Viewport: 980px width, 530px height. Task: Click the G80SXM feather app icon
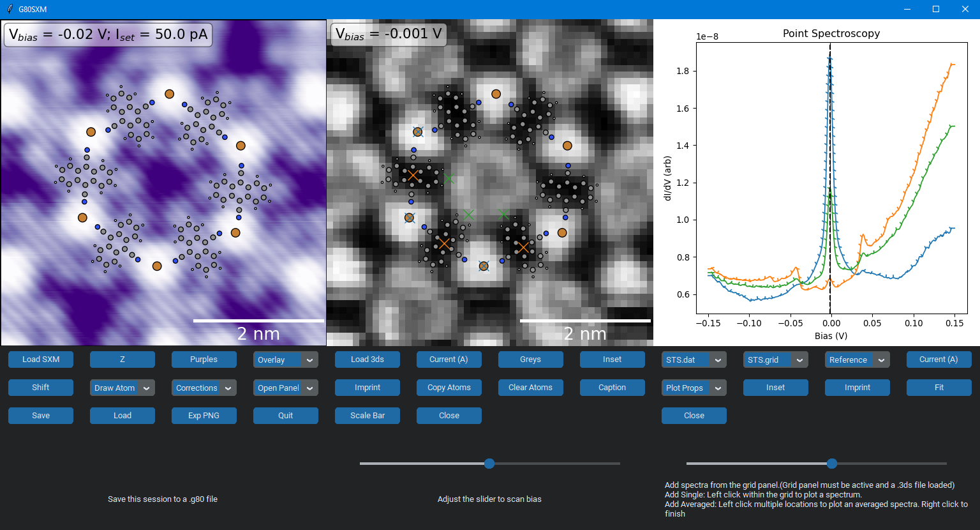(10, 9)
